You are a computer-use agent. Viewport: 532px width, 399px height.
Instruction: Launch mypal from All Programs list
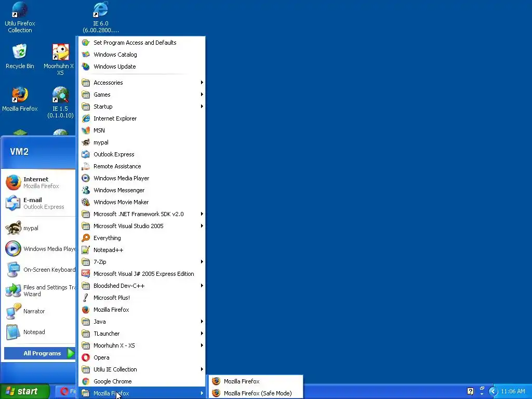pos(142,142)
